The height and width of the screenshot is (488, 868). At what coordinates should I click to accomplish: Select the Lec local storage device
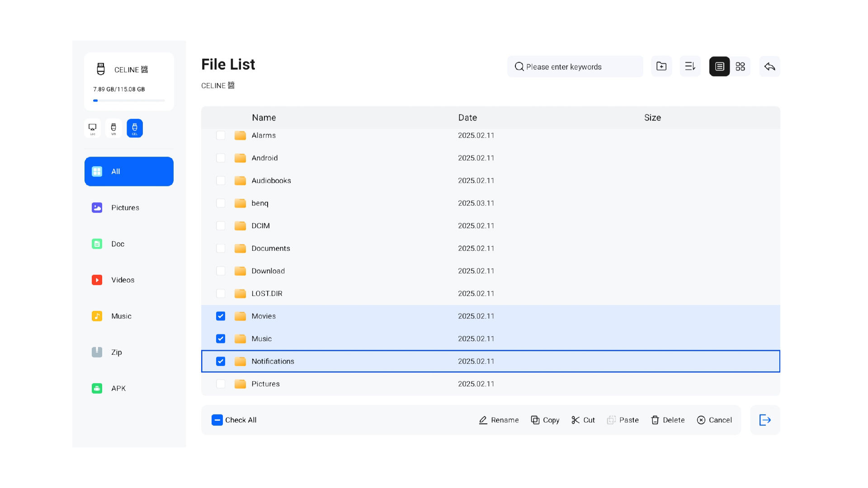(92, 128)
